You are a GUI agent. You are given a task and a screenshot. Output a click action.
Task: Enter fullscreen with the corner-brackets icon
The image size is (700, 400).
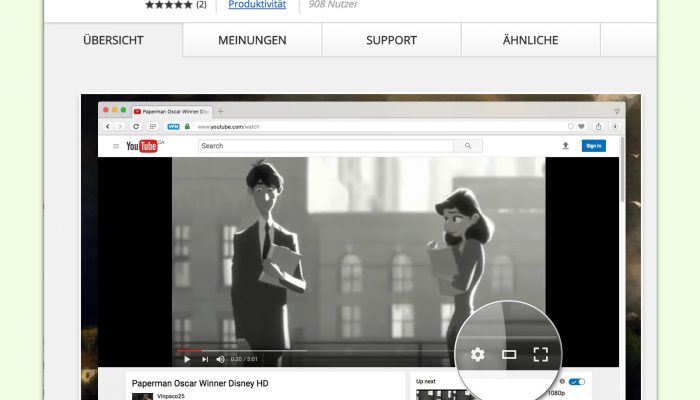[541, 354]
